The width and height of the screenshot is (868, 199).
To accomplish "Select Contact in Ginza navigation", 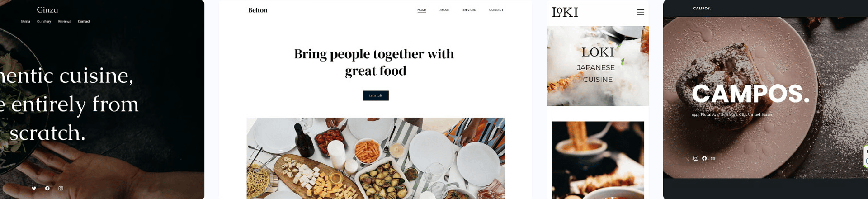I will [84, 21].
